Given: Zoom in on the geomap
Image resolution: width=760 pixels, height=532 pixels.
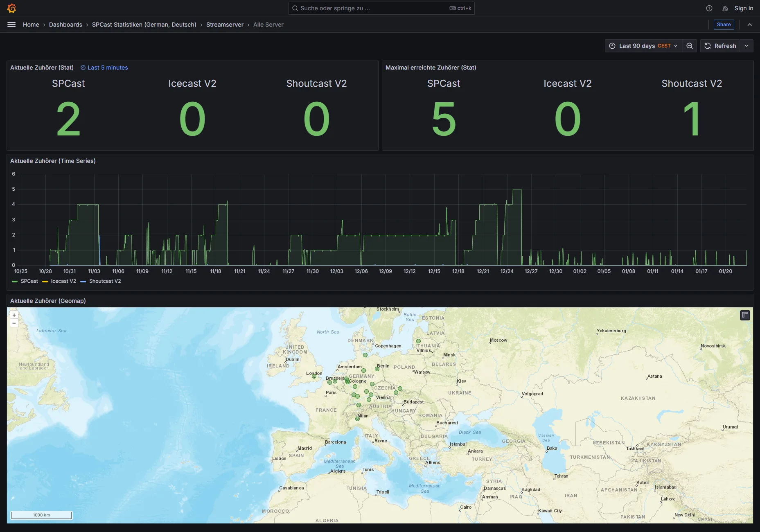Looking at the screenshot, I should tap(14, 315).
